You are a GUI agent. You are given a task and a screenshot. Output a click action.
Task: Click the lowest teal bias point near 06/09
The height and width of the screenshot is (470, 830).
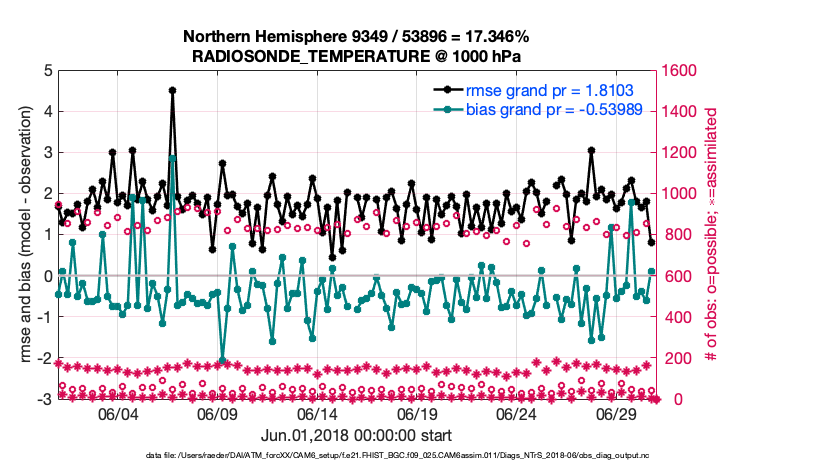click(x=222, y=359)
